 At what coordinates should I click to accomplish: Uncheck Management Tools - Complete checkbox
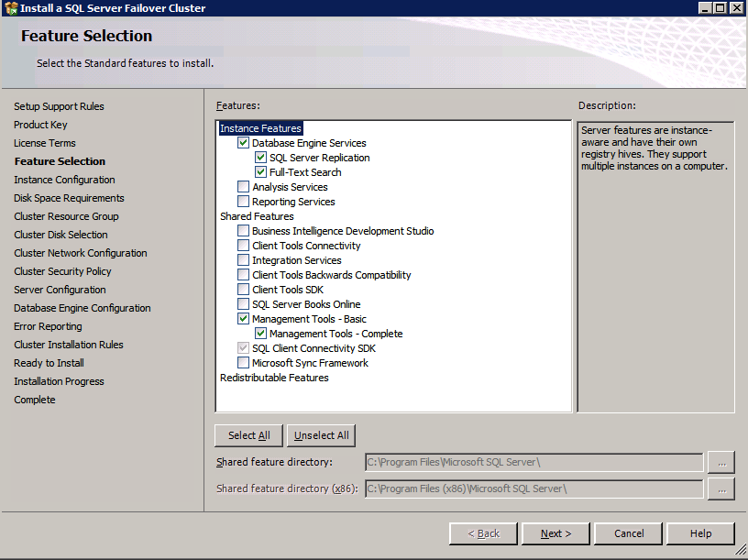pyautogui.click(x=260, y=334)
